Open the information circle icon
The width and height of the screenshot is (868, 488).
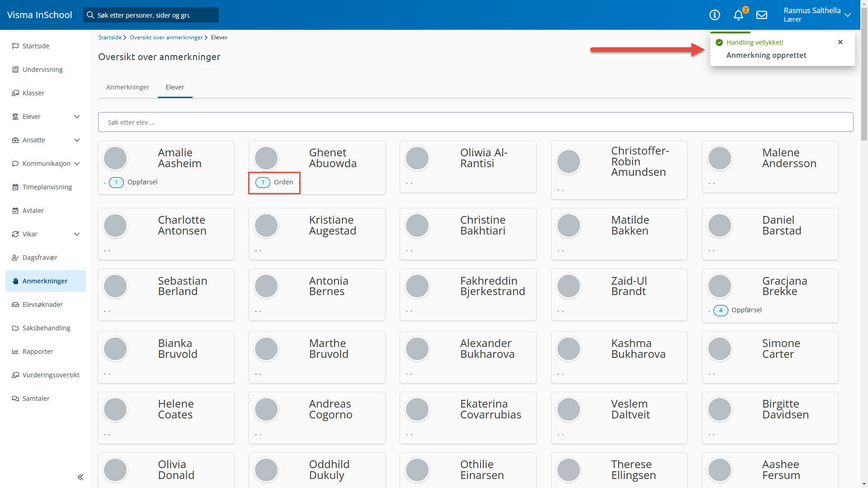click(714, 15)
